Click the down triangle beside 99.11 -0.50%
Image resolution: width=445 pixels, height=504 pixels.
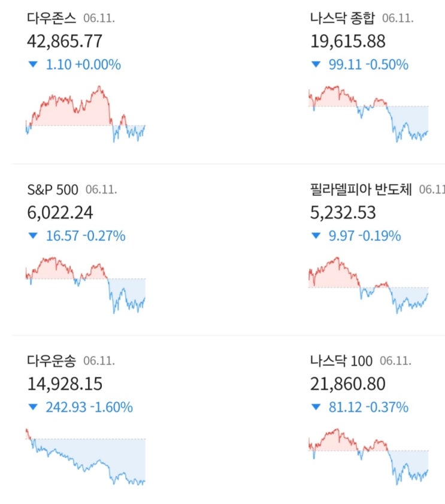316,65
